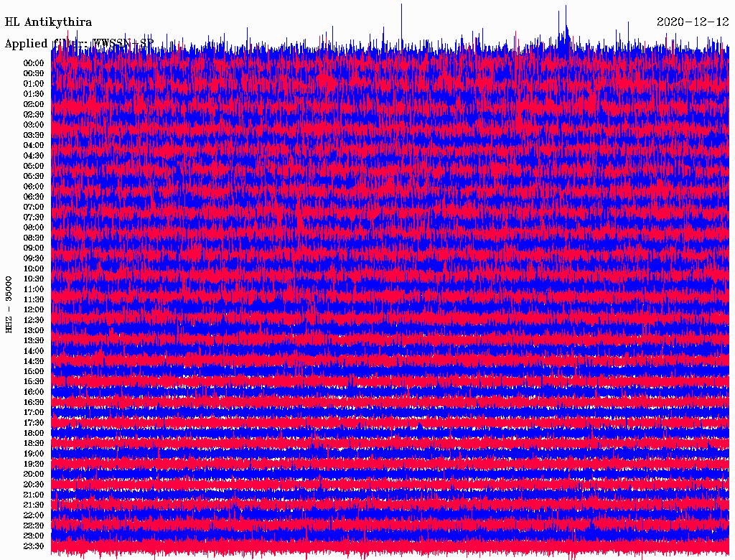Click the 16:00 time label

[x=34, y=392]
